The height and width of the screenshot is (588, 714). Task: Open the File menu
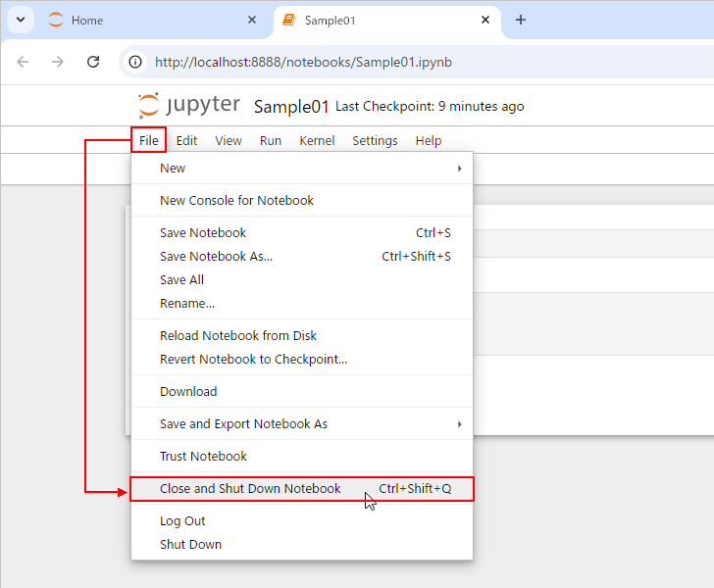pyautogui.click(x=149, y=140)
